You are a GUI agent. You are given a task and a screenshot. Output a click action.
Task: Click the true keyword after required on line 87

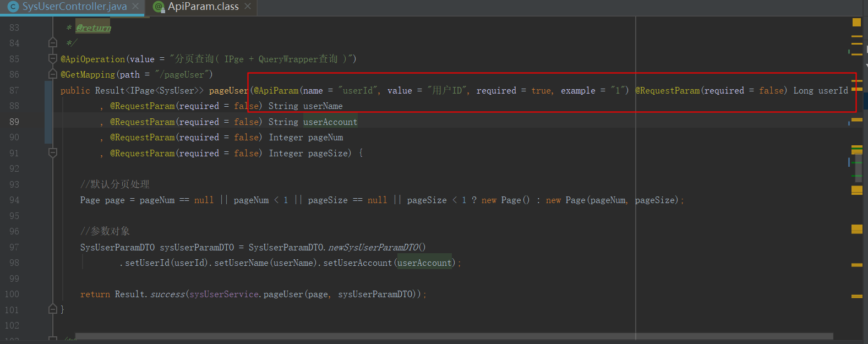point(541,90)
